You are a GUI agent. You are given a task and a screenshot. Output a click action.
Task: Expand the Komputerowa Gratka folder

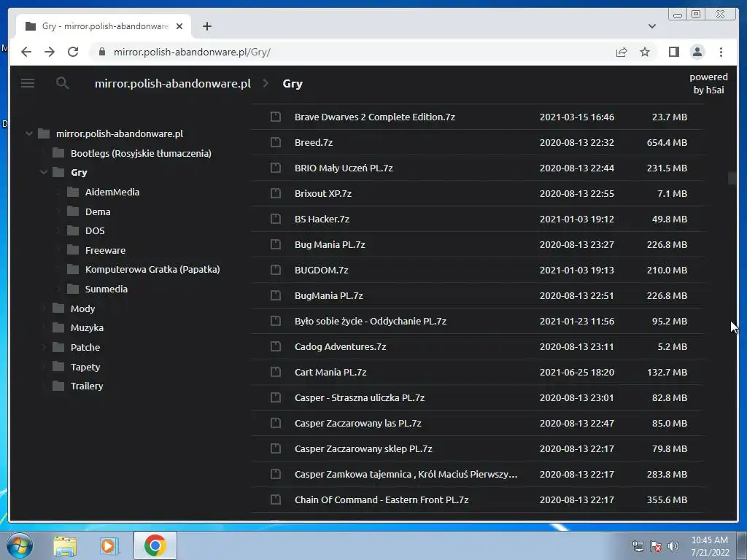click(x=58, y=269)
